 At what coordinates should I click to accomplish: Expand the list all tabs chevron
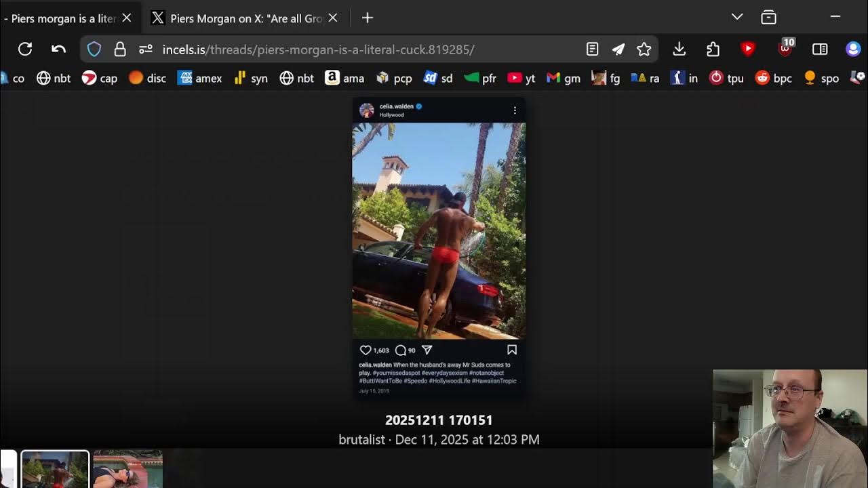[x=737, y=17]
